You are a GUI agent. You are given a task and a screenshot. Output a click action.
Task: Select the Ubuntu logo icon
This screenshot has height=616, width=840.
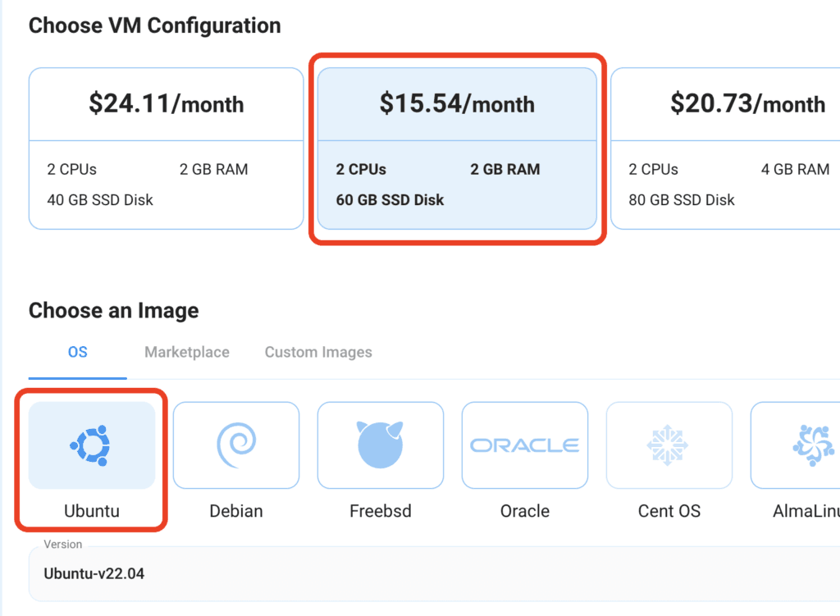92,445
